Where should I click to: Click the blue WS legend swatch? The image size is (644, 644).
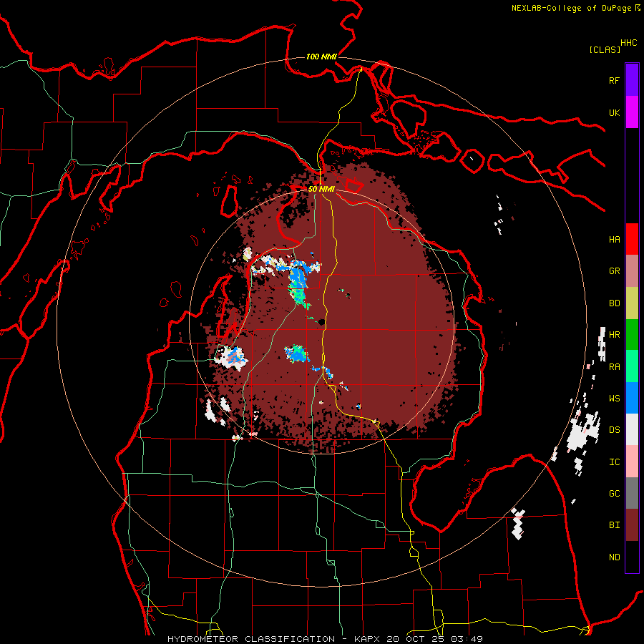pos(632,398)
